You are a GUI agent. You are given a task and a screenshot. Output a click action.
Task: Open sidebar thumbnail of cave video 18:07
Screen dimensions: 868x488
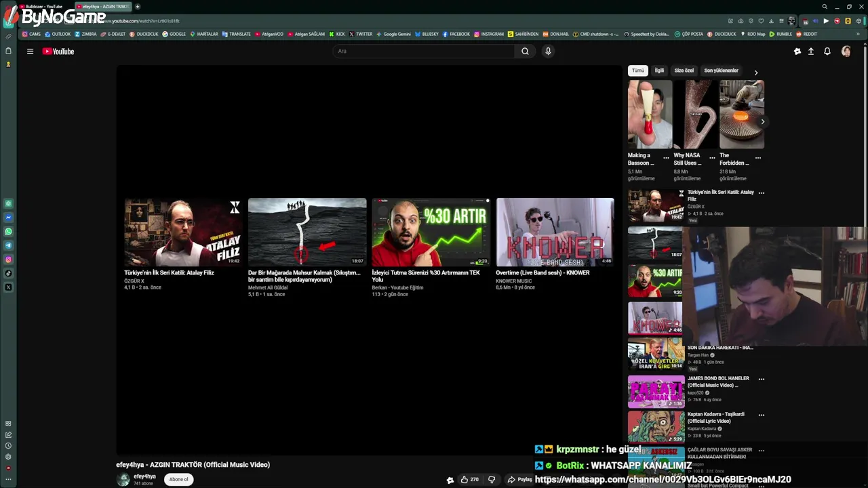[655, 243]
